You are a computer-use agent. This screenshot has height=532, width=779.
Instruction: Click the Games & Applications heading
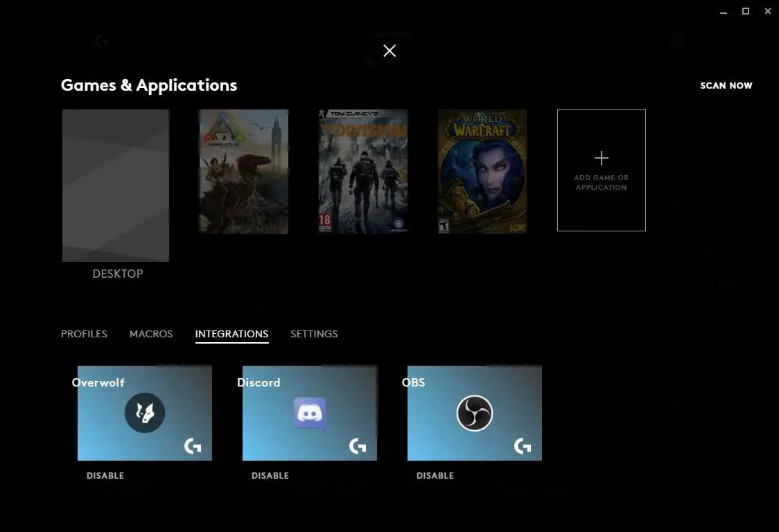[x=149, y=85]
